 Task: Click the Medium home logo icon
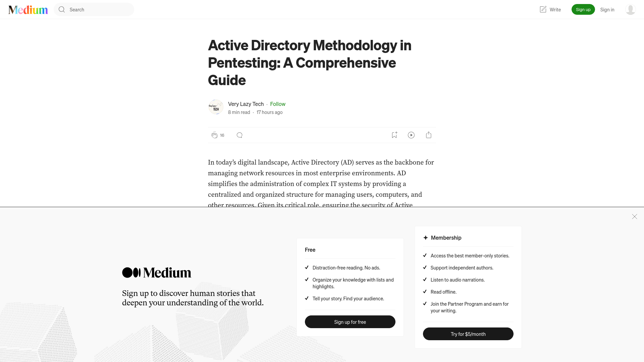tap(28, 9)
